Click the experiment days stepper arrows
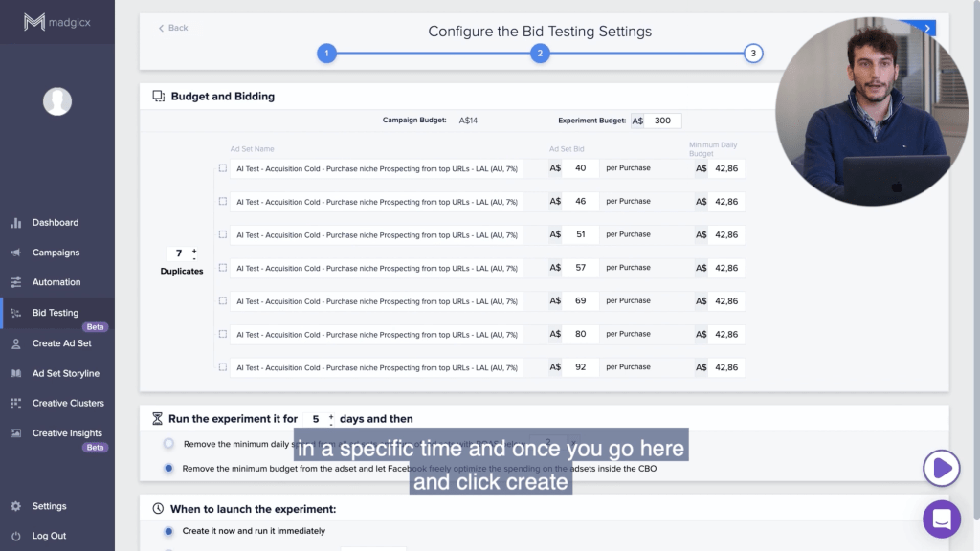The image size is (980, 551). [331, 419]
